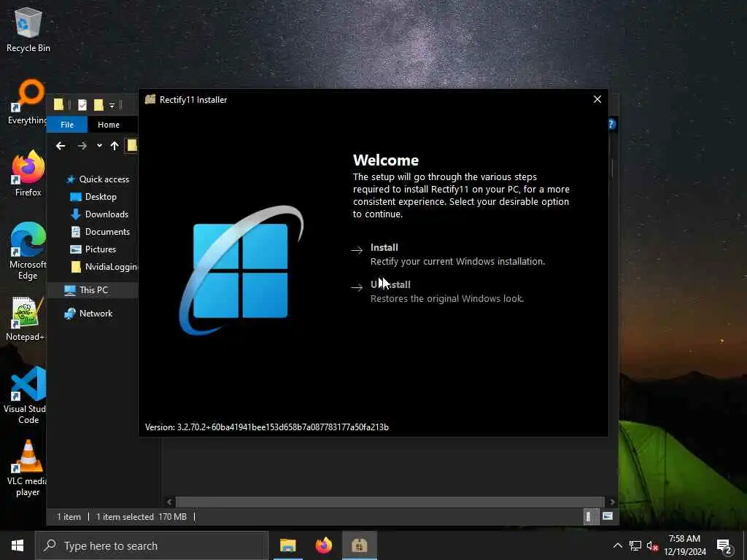The image size is (747, 560).
Task: Open NvidiaLogging folder in navigation pane
Action: 104,267
